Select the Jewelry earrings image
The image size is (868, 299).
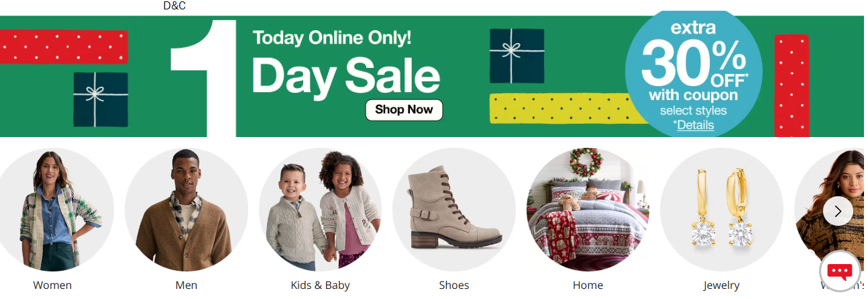tap(722, 210)
